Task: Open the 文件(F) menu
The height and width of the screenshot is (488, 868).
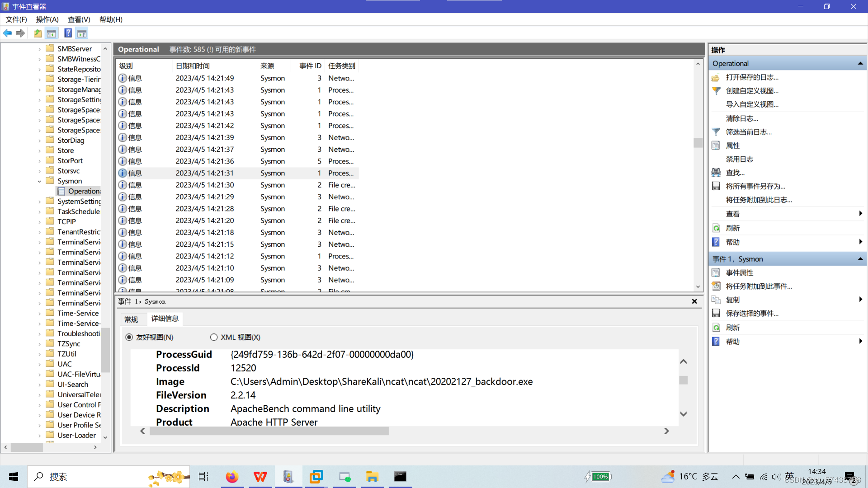Action: click(16, 19)
